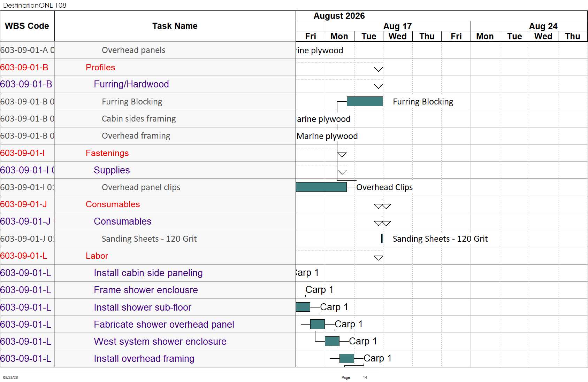Click the August 2026 month header
The height and width of the screenshot is (382, 588).
(x=339, y=16)
